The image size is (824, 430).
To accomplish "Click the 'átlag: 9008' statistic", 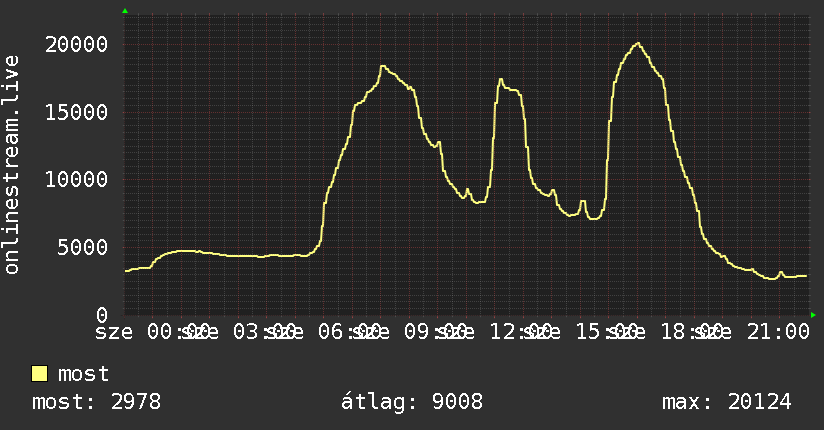I will click(411, 402).
